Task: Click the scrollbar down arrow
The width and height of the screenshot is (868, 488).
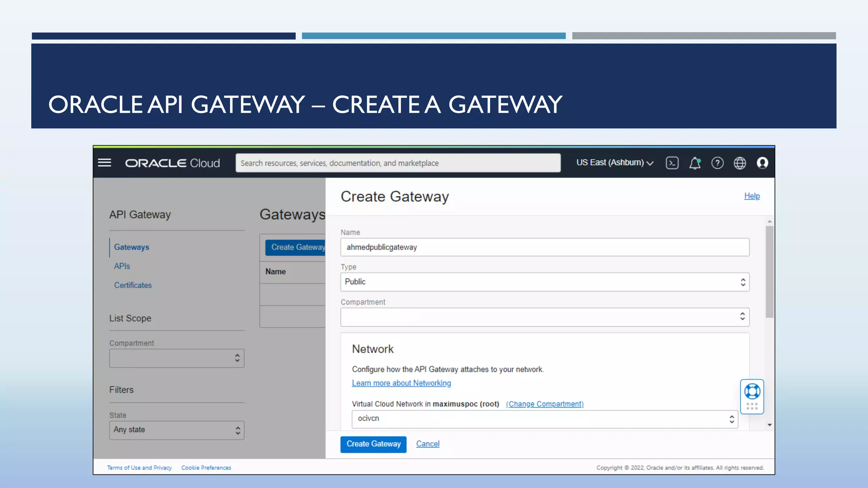Action: coord(769,425)
